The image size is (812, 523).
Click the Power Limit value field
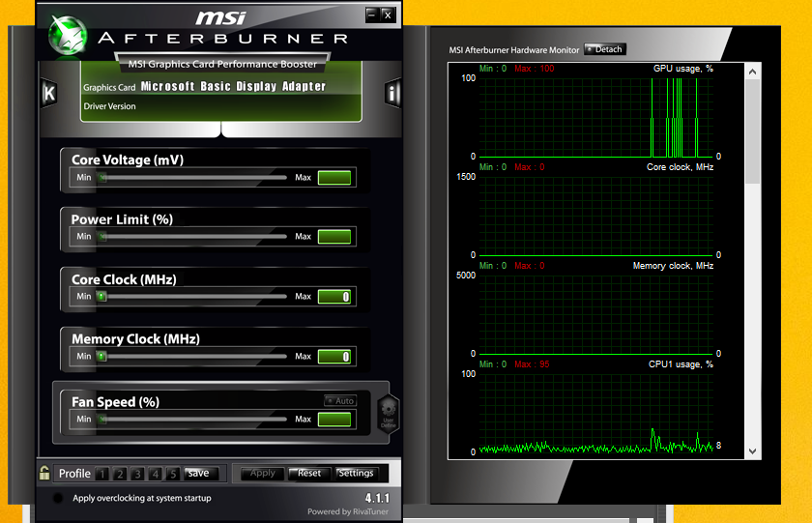point(334,237)
